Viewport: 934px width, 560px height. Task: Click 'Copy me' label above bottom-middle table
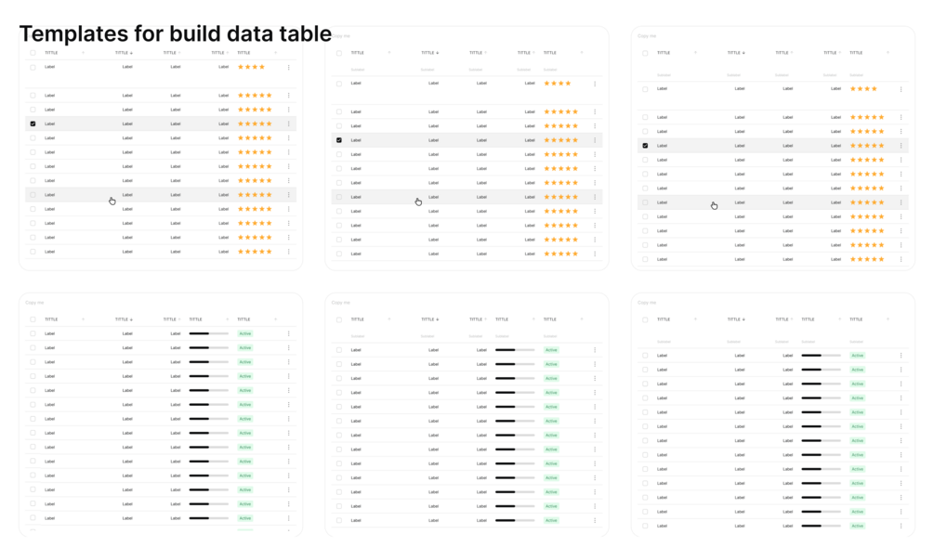341,303
